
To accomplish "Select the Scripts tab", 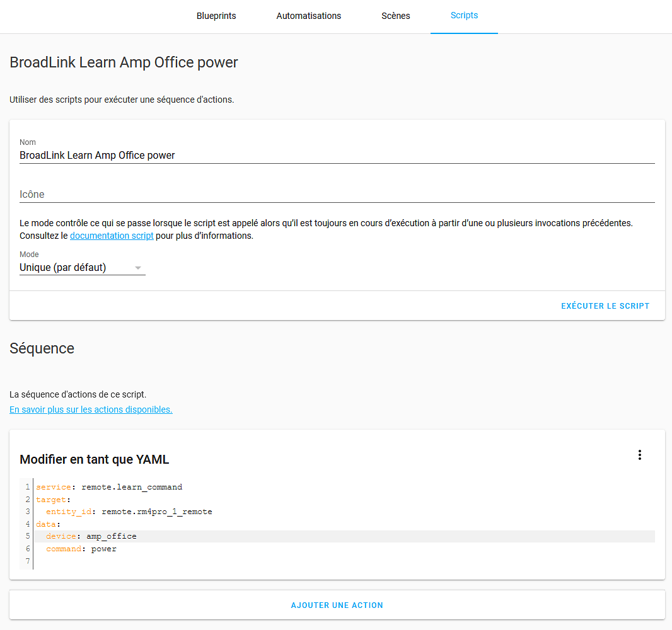I will point(464,16).
